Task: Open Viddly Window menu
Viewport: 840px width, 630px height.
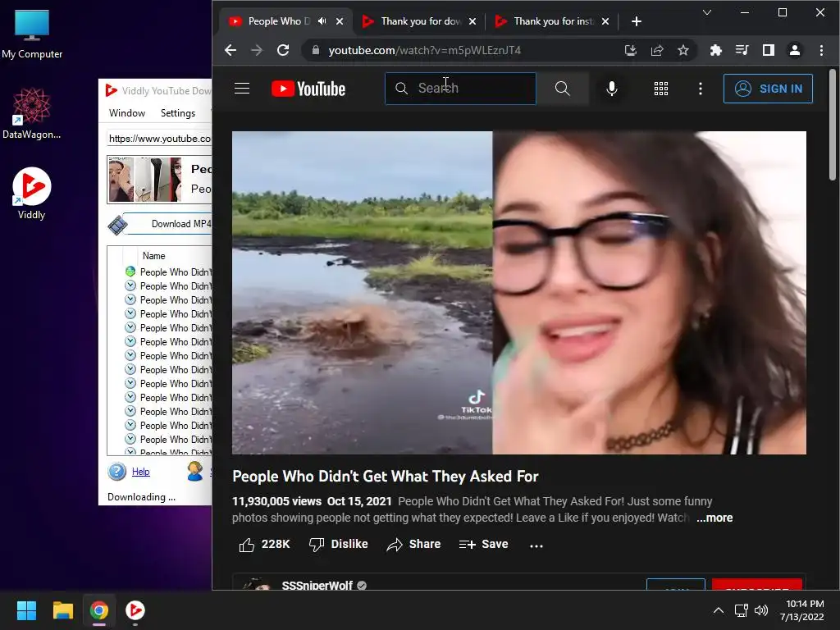Action: pos(127,113)
